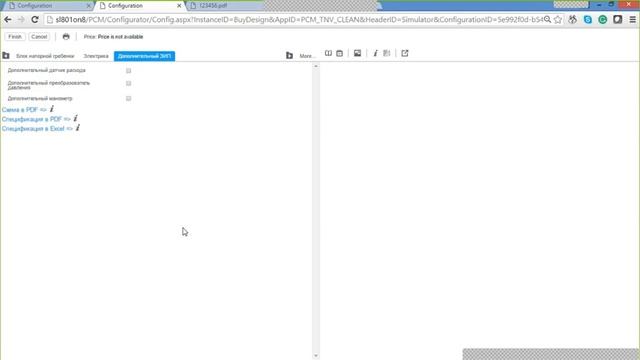Click the green C extension icon
This screenshot has height=360, width=640.
pyautogui.click(x=602, y=20)
